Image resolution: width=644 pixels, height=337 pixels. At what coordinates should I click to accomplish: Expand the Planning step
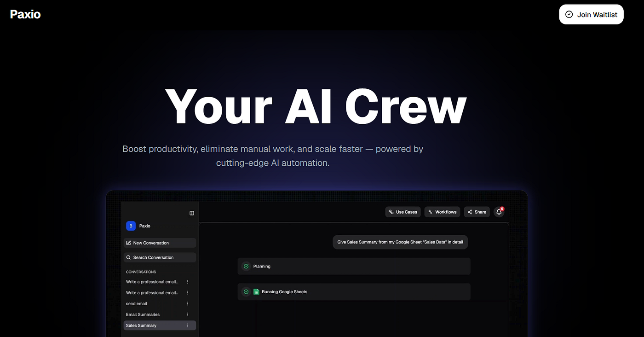[x=354, y=266]
